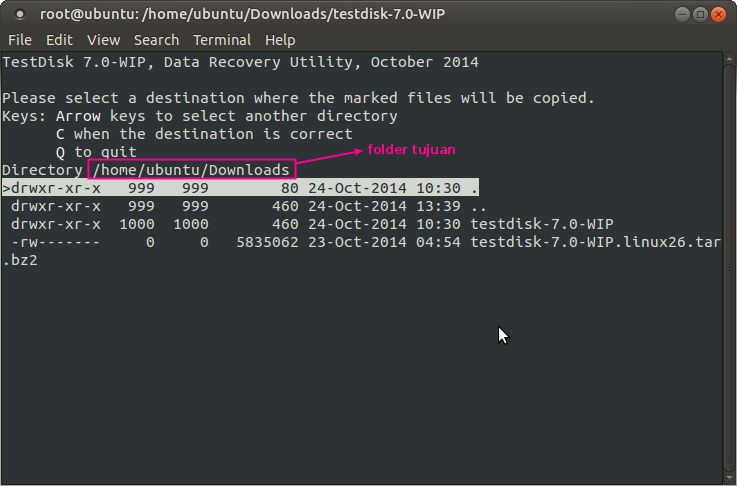Click the 'C when the destination is correct' line

tap(204, 134)
